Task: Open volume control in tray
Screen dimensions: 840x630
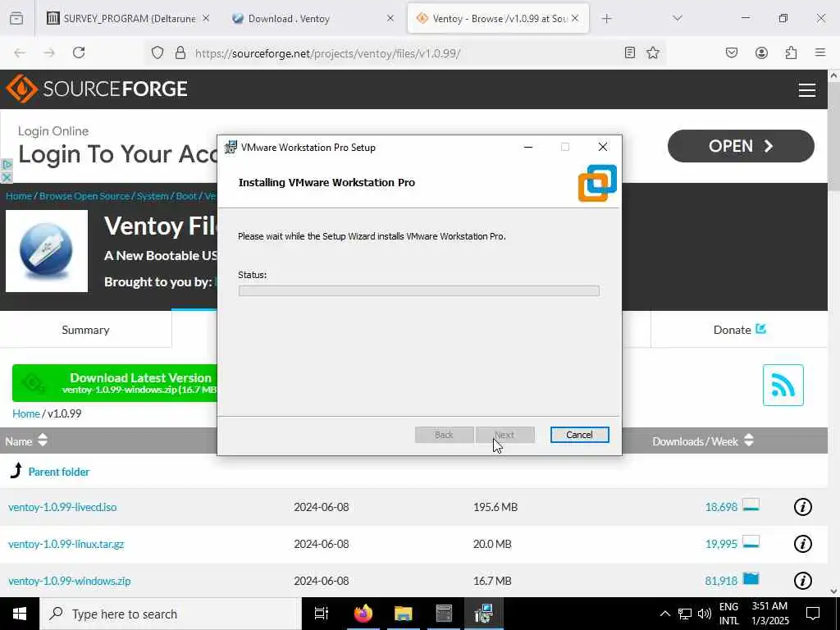Action: click(705, 614)
